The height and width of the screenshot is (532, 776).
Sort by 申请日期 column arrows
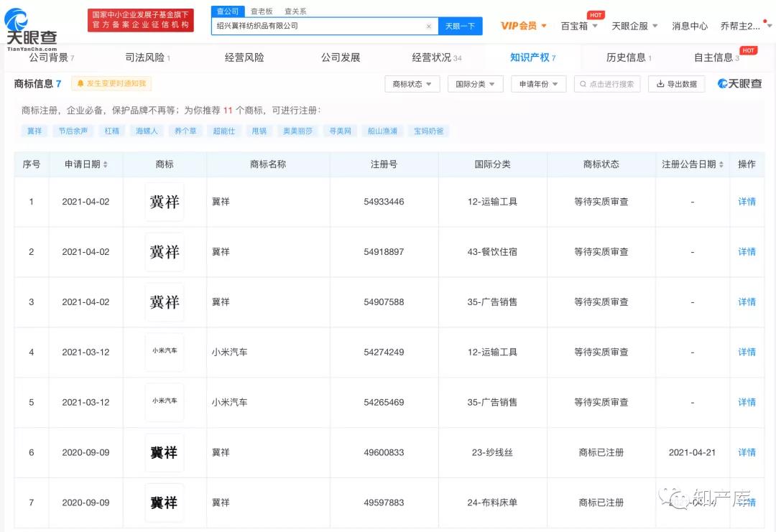(x=106, y=164)
